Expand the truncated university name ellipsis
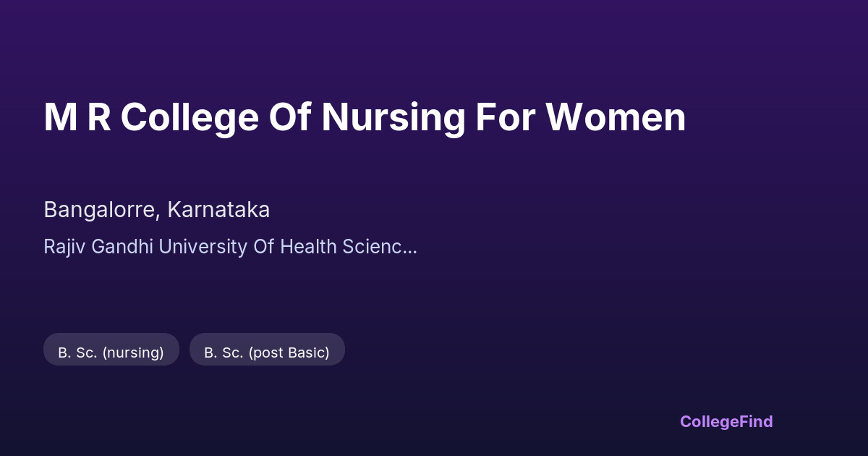Image resolution: width=868 pixels, height=456 pixels. coord(410,248)
